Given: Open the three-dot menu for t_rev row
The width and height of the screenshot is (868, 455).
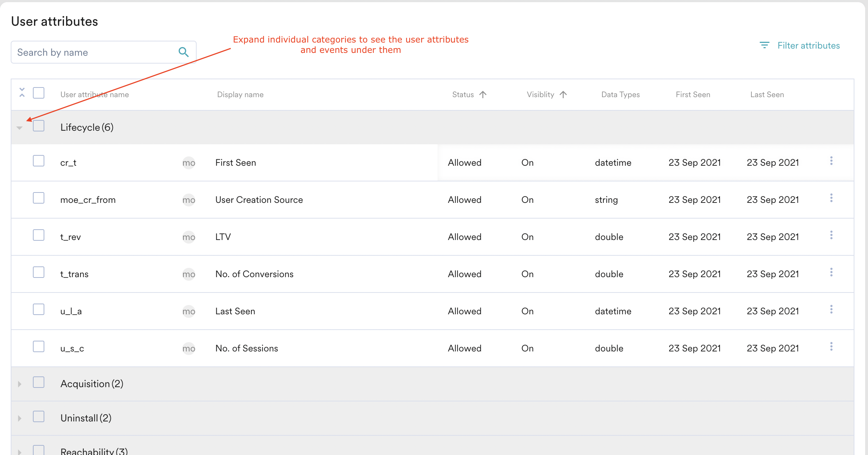Looking at the screenshot, I should 831,235.
